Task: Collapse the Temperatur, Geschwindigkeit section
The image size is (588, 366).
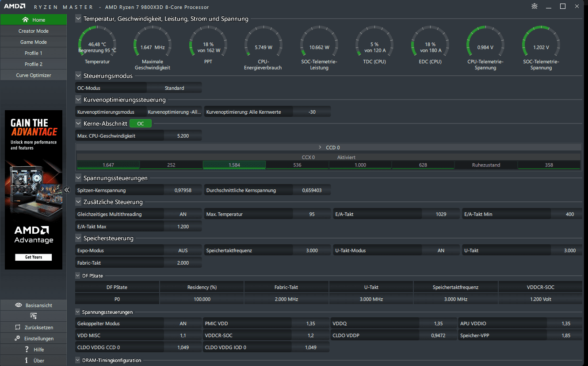Action: (x=79, y=19)
